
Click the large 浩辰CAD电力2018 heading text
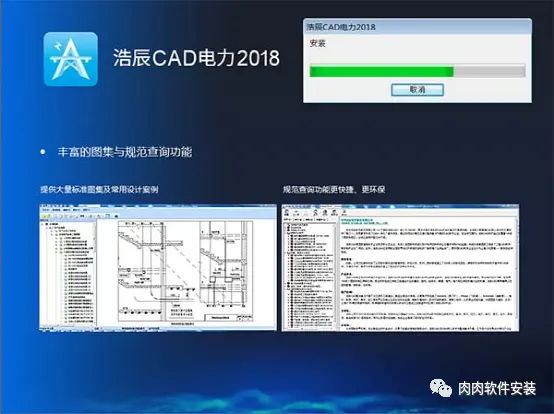point(196,58)
